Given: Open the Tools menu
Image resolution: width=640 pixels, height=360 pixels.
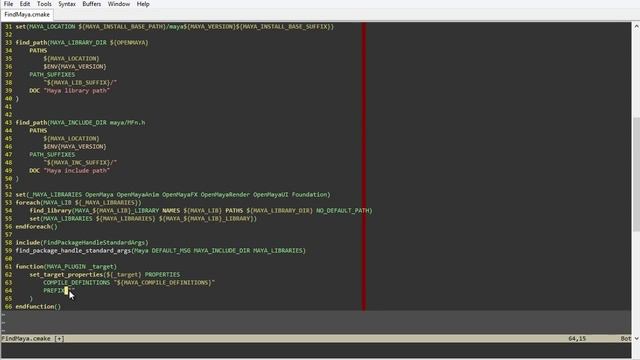Looking at the screenshot, I should click(44, 4).
